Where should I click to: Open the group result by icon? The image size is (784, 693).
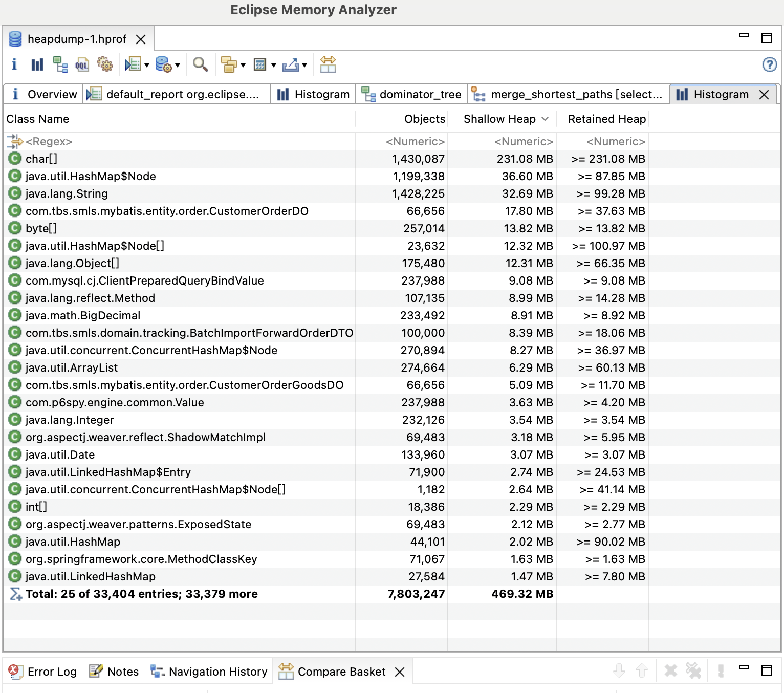pos(229,64)
